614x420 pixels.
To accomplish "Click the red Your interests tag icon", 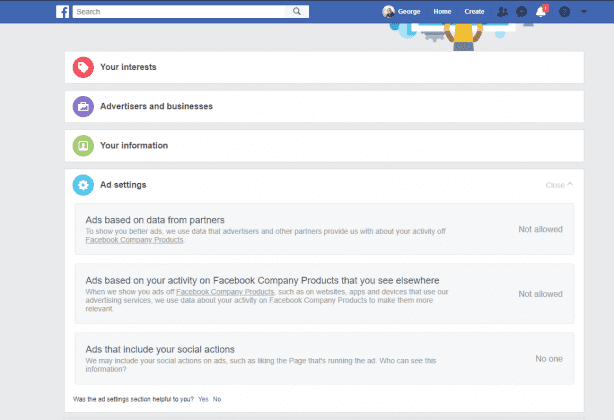I will click(x=83, y=67).
